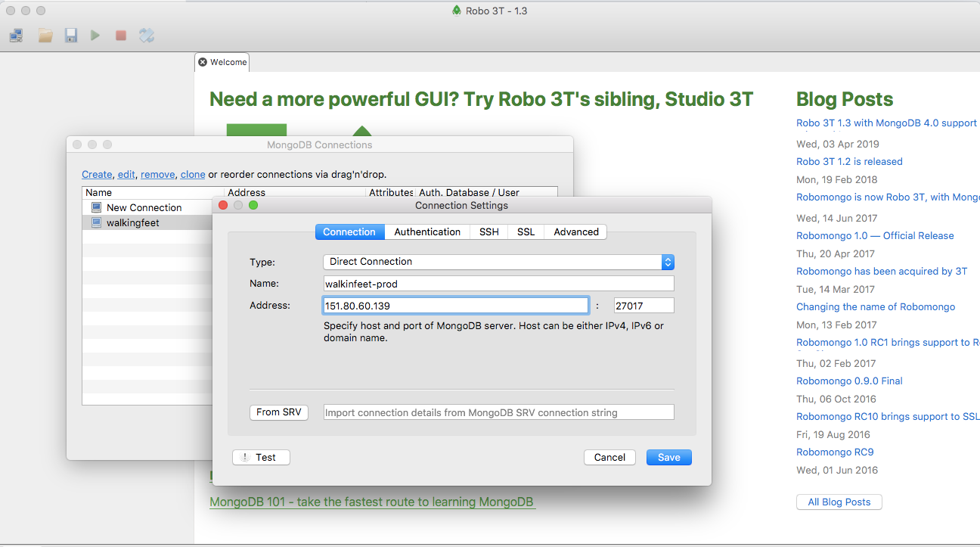Open Robomongo 1.0 — Official Release post
Screen dimensions: 980x547
coord(875,235)
